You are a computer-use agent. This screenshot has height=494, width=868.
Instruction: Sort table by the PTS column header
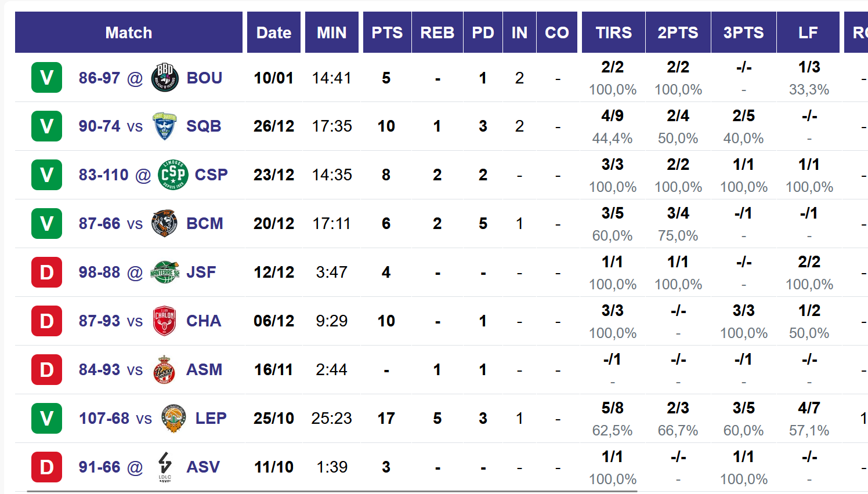coord(387,32)
